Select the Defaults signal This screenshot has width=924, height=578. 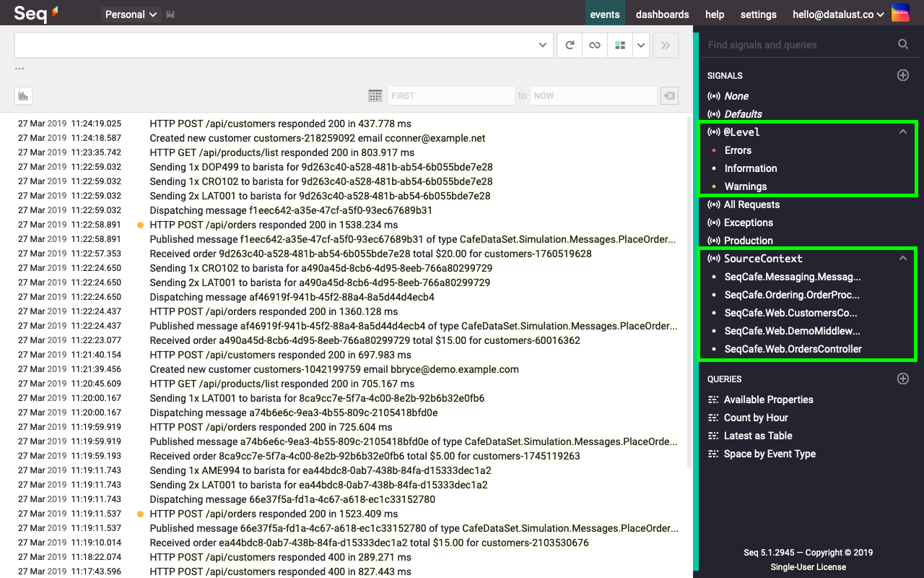pos(743,114)
